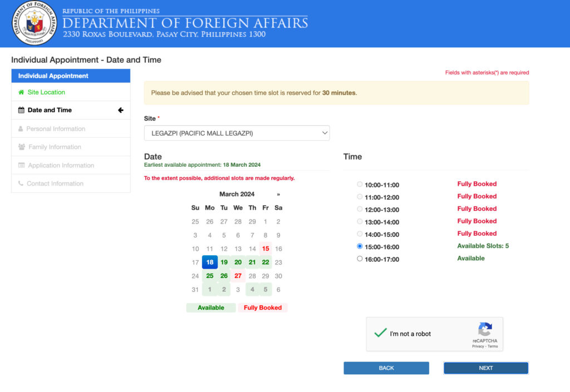Click the card icon beside Application Information
Screen dimensions: 570x392
click(22, 165)
